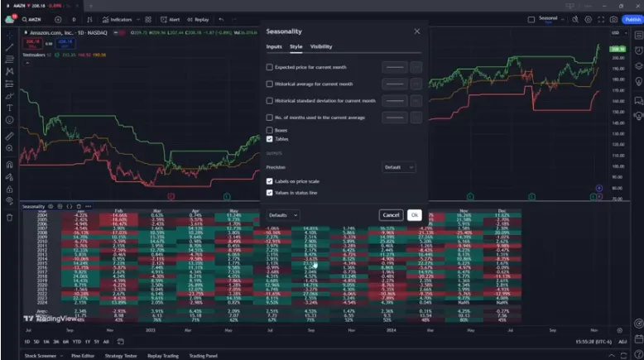Open the Seasonal layout dropdown

click(563, 19)
